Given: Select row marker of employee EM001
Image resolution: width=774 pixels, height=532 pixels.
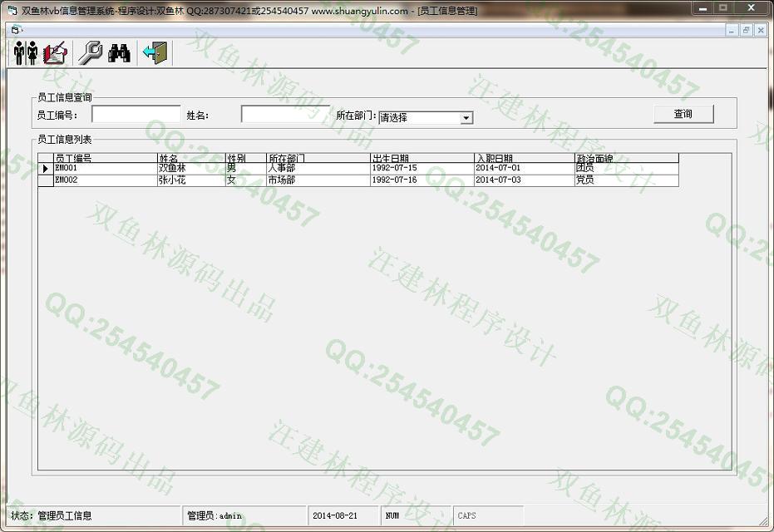Looking at the screenshot, I should click(x=46, y=169).
